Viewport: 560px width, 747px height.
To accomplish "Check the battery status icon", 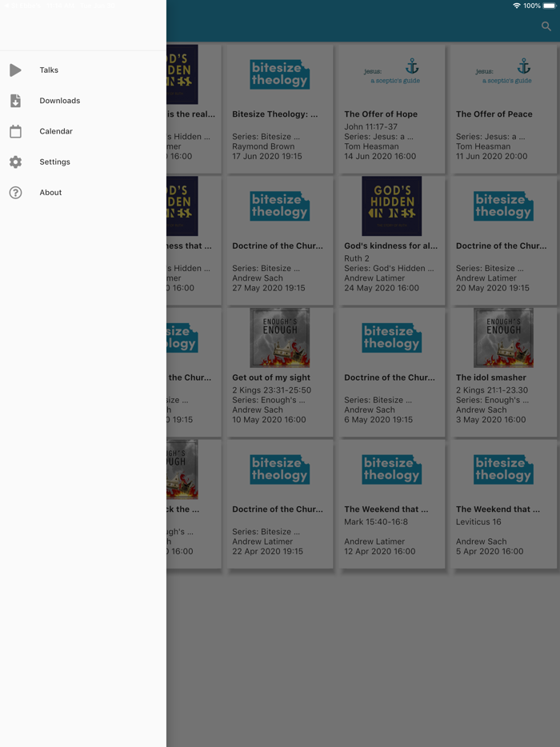I will pos(550,6).
